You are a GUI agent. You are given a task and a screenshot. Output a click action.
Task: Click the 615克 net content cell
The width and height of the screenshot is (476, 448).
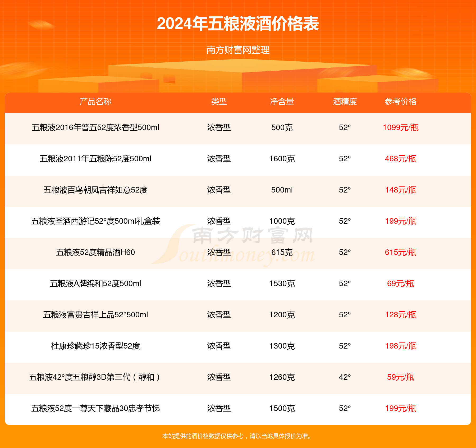[x=282, y=252]
